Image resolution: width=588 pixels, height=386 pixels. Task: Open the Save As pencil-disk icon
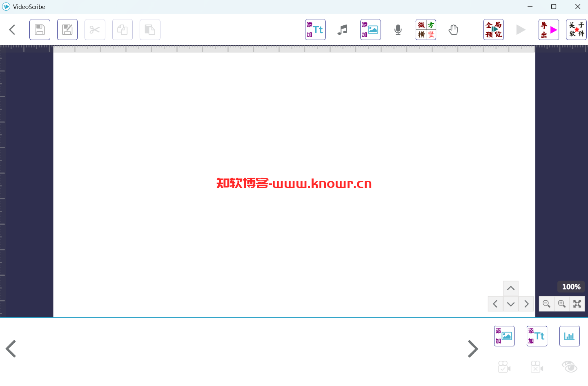click(x=67, y=30)
